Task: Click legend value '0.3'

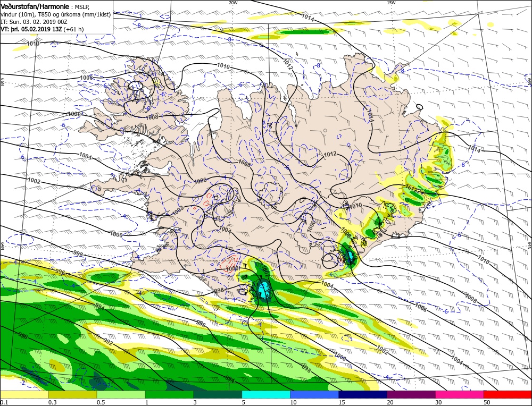Action: pyautogui.click(x=52, y=402)
